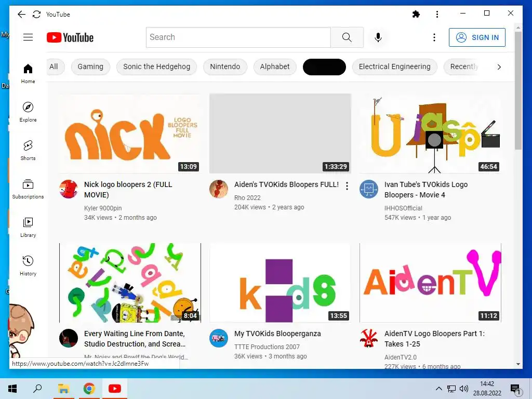Open the extensions puzzle icon
Screen dimensions: 532x399
point(416,14)
